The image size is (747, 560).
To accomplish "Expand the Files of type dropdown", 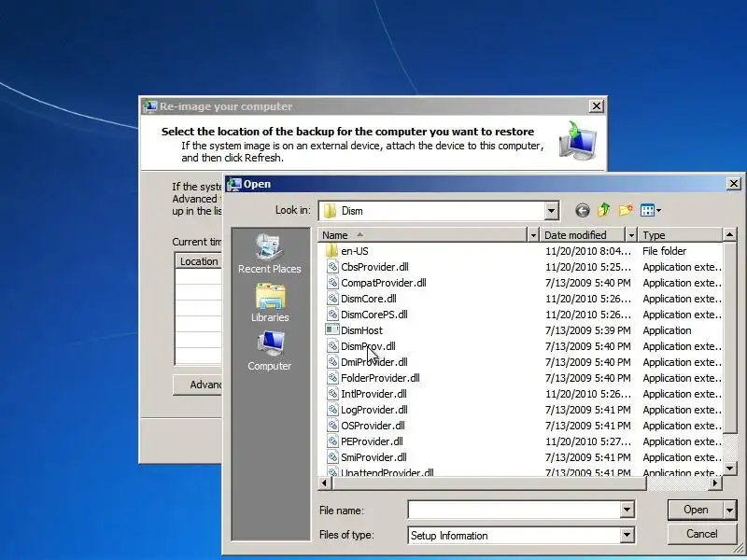I will coord(627,535).
